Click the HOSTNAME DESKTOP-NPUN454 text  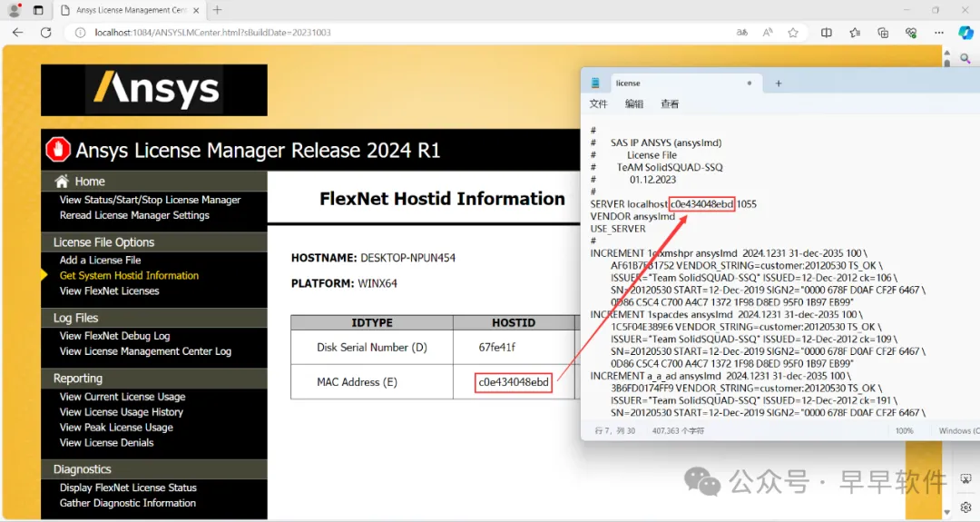point(373,258)
